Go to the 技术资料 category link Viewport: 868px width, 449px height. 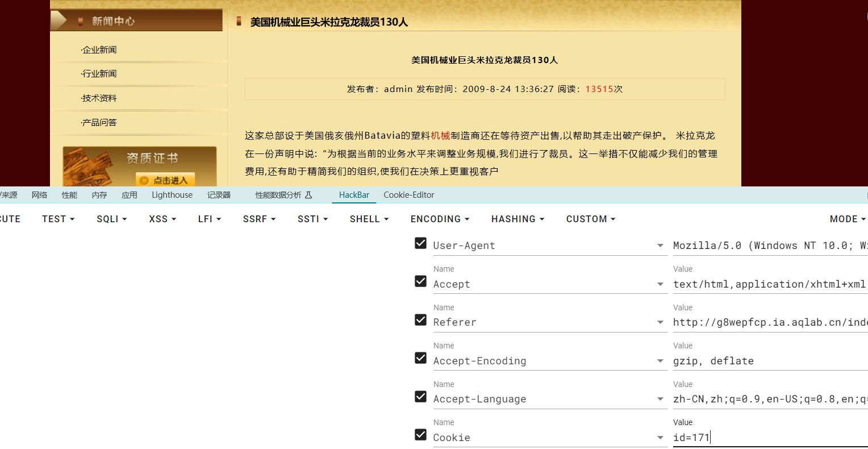pyautogui.click(x=99, y=98)
